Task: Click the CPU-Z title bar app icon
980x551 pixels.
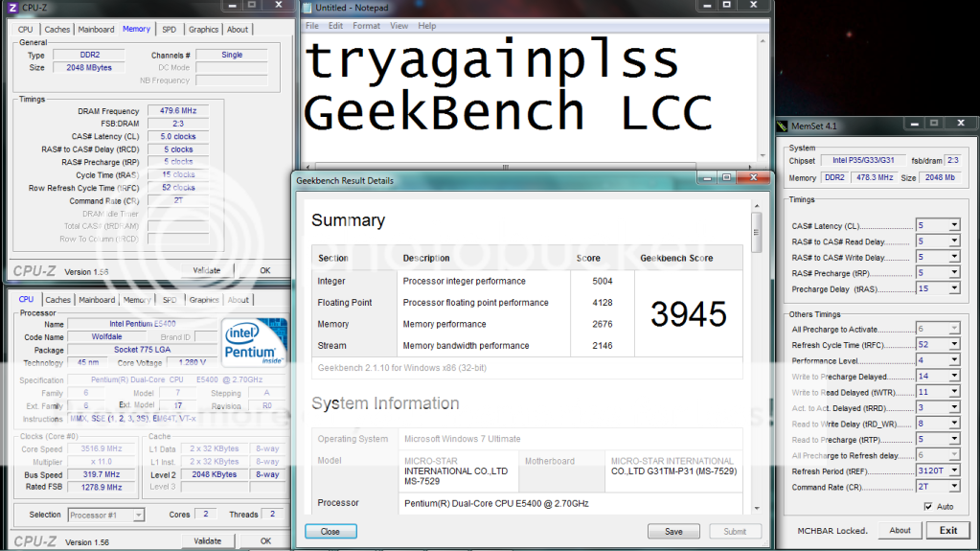Action: click(x=11, y=8)
